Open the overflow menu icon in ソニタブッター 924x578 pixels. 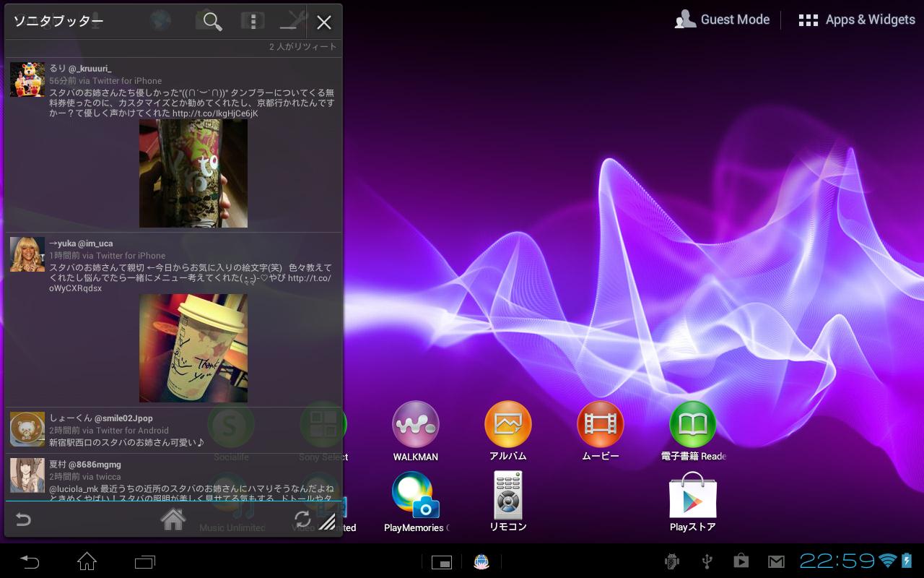coord(253,22)
